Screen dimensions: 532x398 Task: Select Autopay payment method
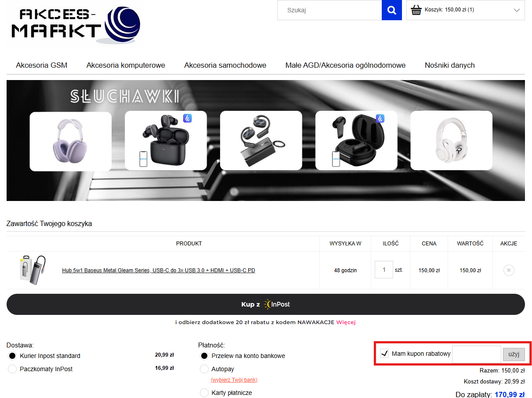coord(204,369)
